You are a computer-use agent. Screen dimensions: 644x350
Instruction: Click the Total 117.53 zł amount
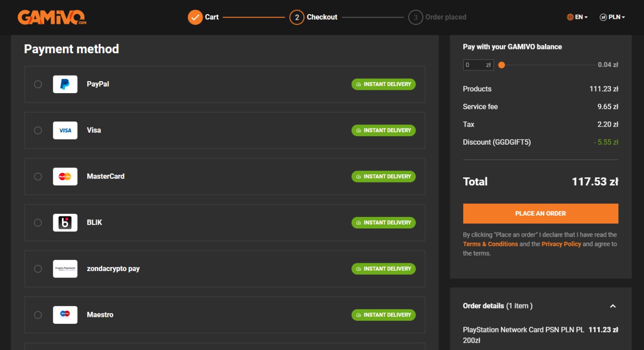click(x=595, y=182)
